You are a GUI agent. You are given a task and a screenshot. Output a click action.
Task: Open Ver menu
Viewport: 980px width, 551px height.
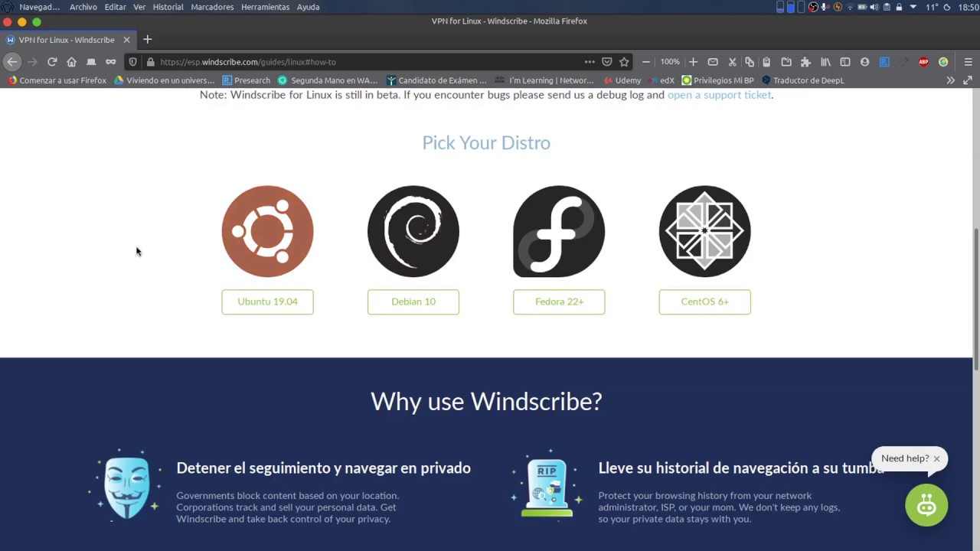[139, 7]
